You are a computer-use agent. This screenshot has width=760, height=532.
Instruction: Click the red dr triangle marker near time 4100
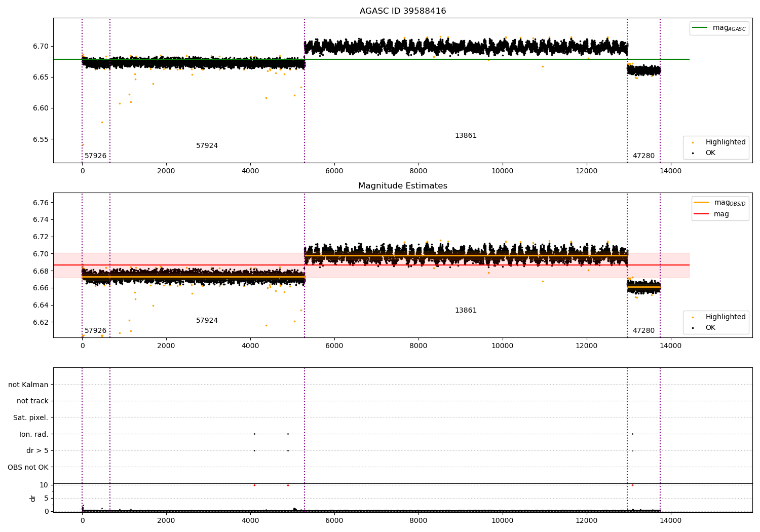pos(254,485)
